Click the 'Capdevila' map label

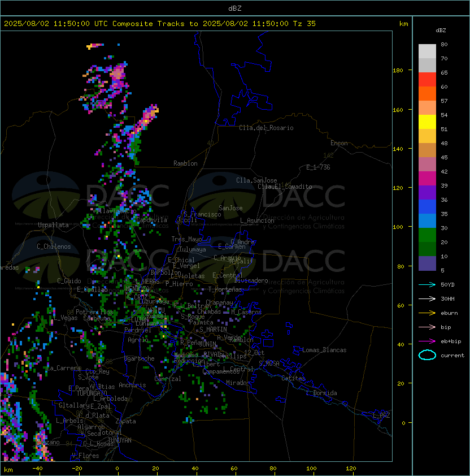pyautogui.click(x=151, y=220)
